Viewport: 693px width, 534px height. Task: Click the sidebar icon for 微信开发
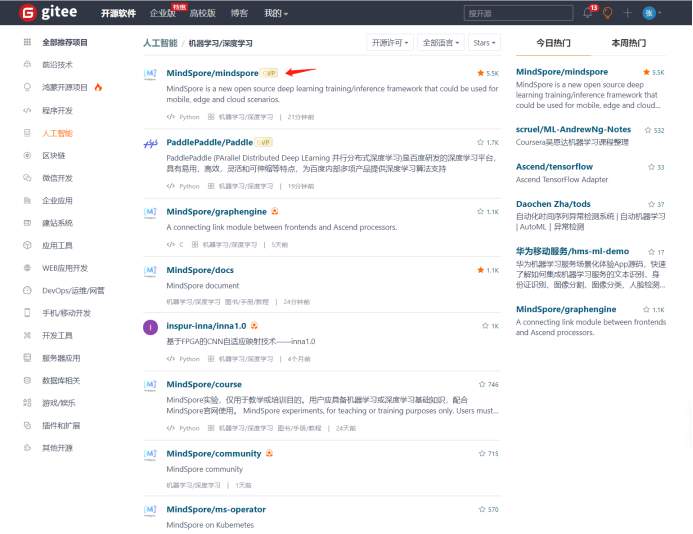pyautogui.click(x=27, y=178)
